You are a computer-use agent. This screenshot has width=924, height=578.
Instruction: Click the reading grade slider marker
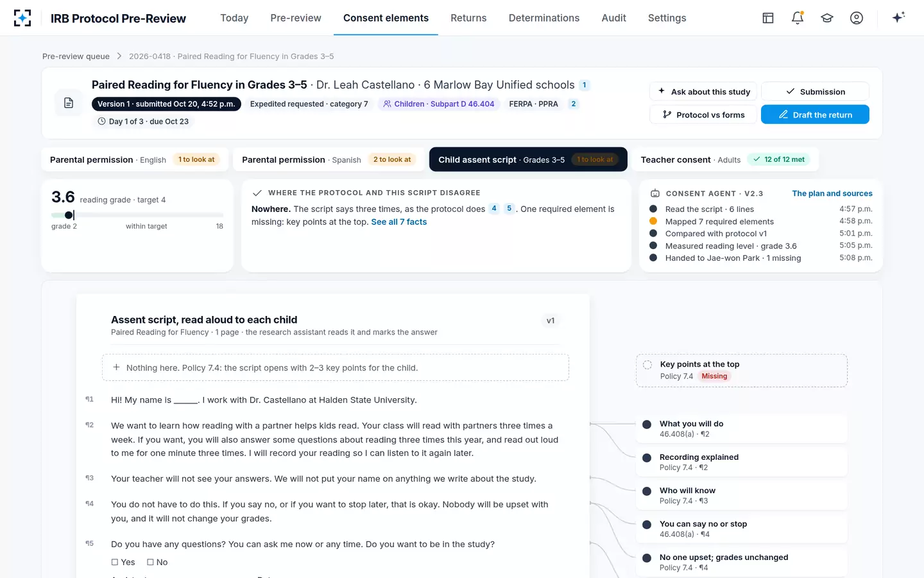pyautogui.click(x=69, y=215)
